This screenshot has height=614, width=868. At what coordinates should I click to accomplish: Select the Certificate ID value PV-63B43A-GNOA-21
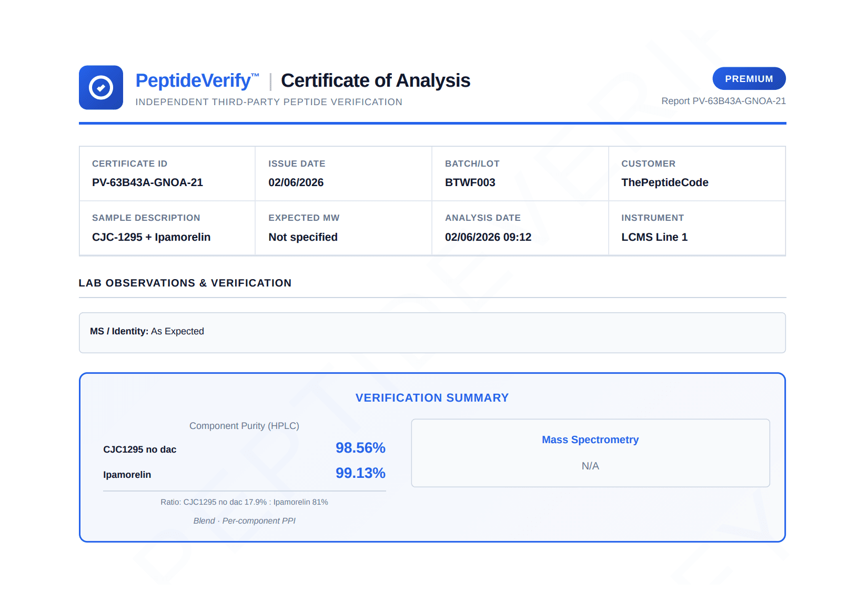coord(147,182)
